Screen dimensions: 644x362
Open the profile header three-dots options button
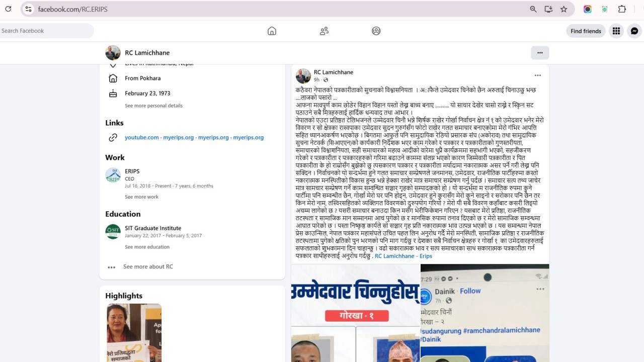tap(540, 53)
